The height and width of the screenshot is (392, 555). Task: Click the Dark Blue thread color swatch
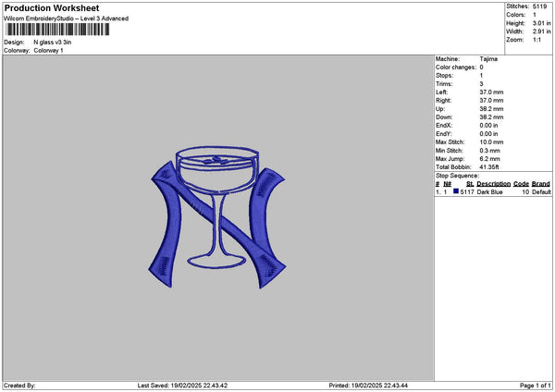point(456,191)
